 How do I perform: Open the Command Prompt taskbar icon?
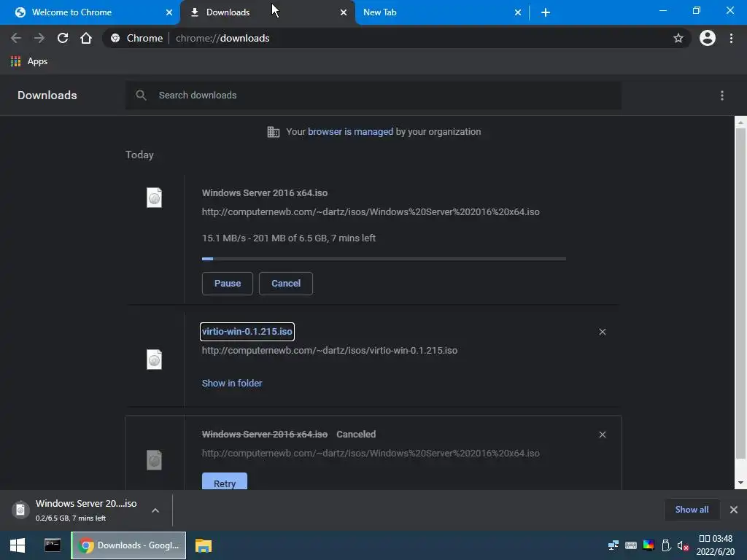click(53, 545)
